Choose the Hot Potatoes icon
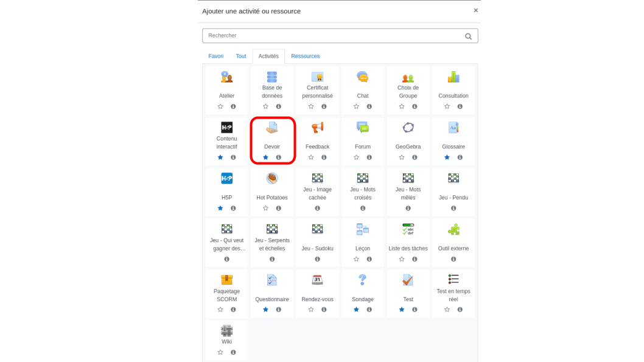The width and height of the screenshot is (644, 362). coord(272,178)
